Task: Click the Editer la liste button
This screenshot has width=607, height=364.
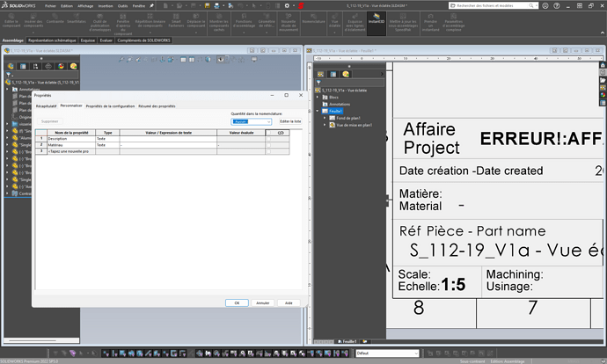Action: tap(290, 121)
